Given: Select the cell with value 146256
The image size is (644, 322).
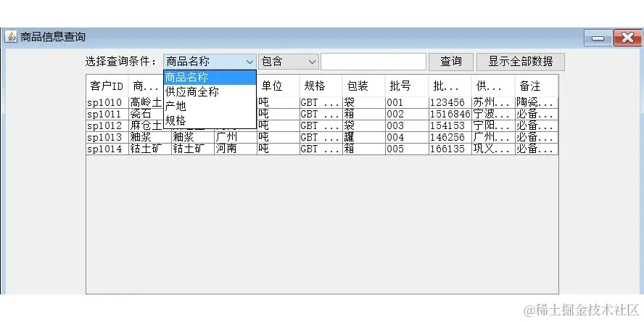Looking at the screenshot, I should [450, 137].
